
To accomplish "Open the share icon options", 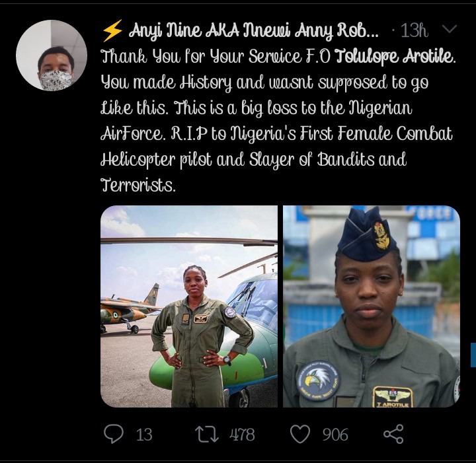I will point(393,434).
